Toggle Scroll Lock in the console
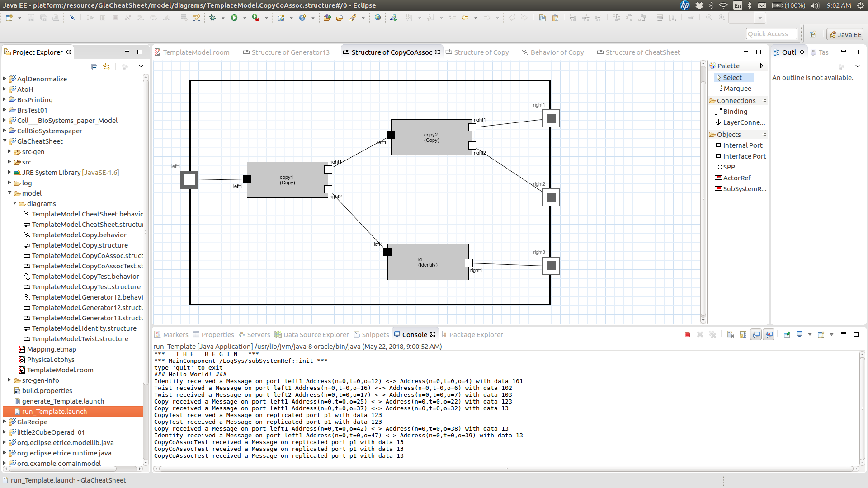The image size is (868, 488). [743, 335]
